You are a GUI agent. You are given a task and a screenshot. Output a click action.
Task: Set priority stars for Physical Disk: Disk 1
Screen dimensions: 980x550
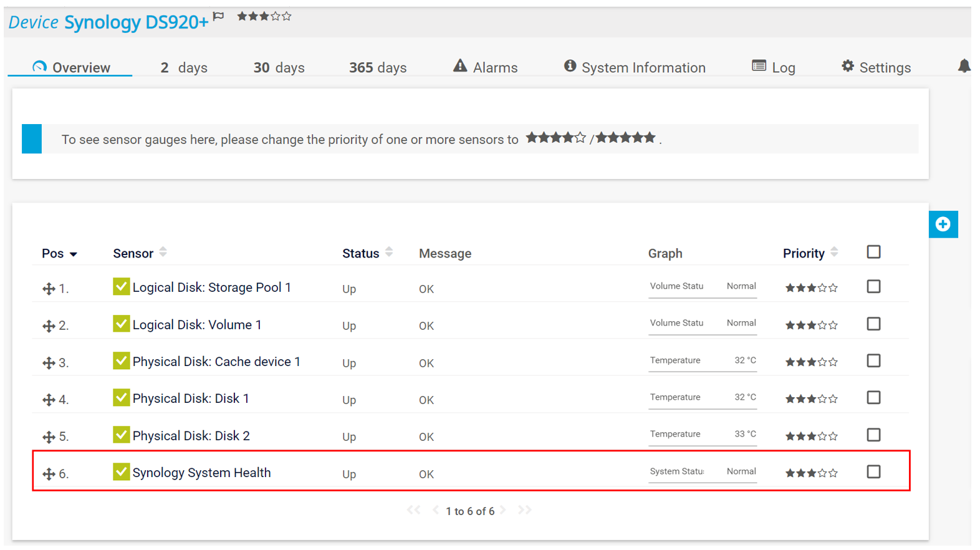coord(811,399)
